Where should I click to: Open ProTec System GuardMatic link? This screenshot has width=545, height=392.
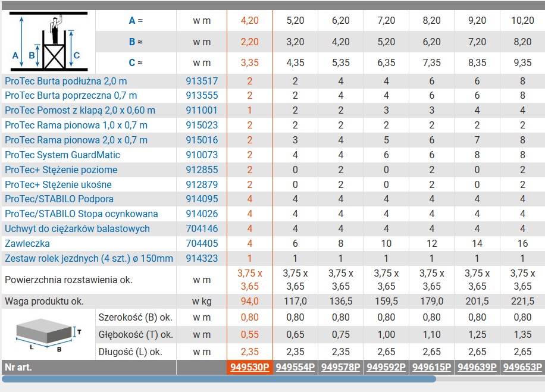point(62,155)
